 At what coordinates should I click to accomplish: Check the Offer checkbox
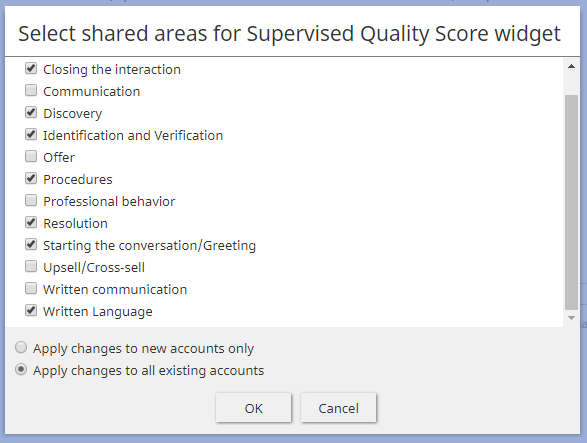tap(31, 156)
